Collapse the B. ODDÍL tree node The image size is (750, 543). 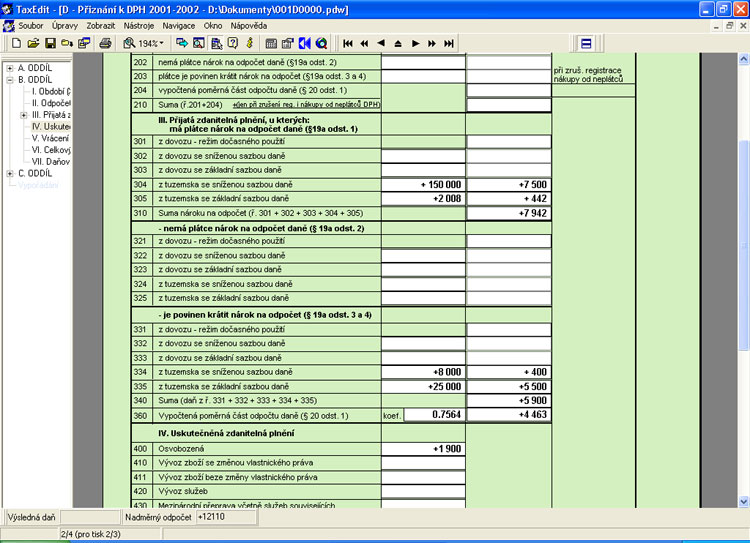pos(10,80)
